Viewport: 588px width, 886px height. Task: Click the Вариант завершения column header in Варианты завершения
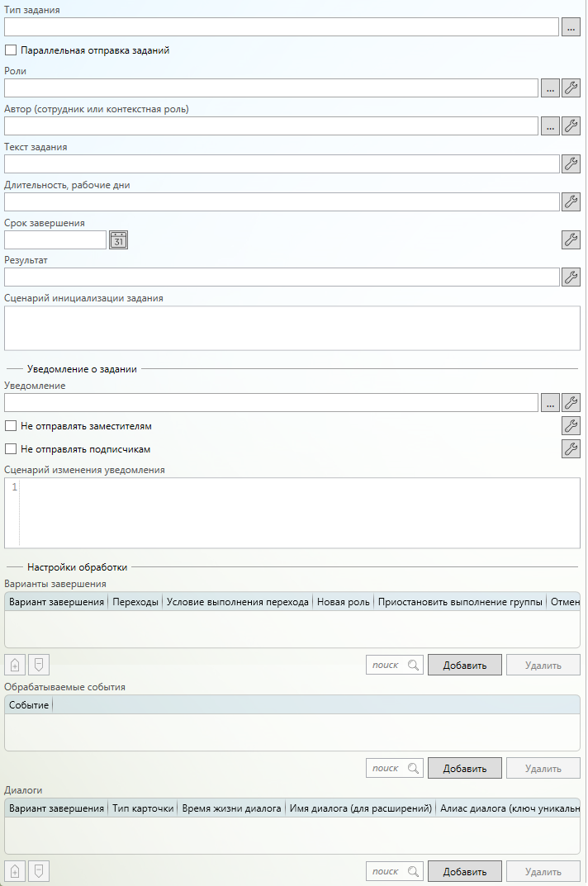click(56, 602)
